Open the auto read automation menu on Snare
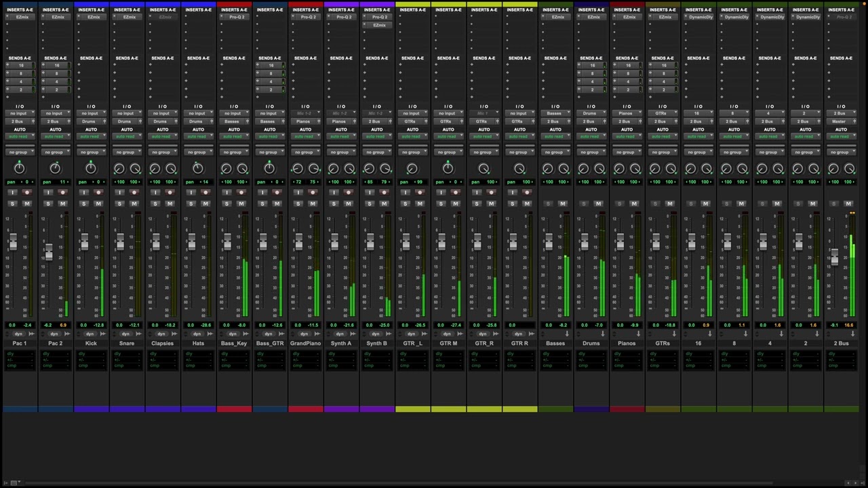 point(127,136)
